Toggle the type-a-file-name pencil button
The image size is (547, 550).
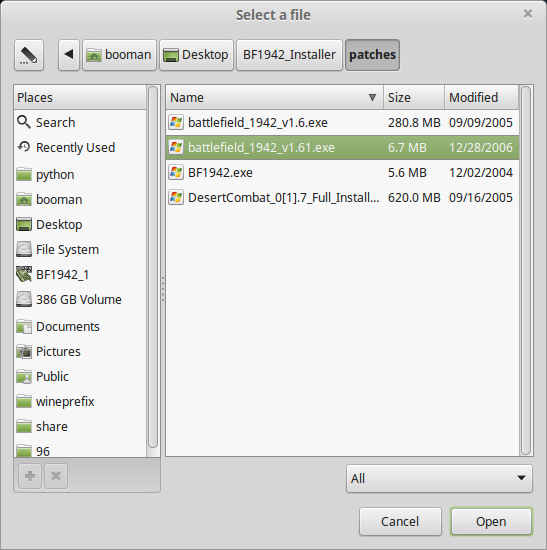coord(29,55)
